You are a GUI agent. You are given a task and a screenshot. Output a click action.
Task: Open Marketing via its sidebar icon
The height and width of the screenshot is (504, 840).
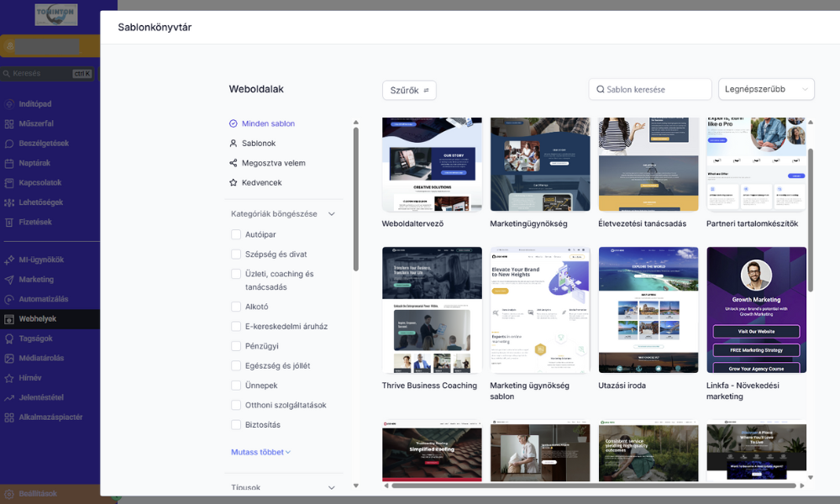click(x=9, y=280)
